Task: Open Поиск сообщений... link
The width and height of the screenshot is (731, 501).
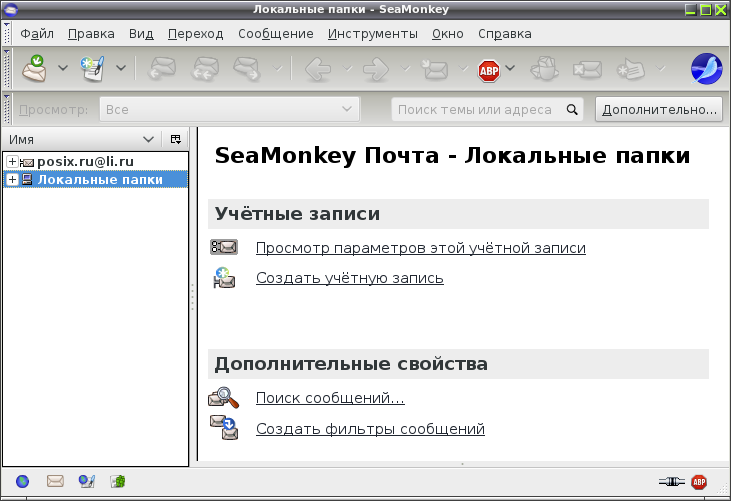Action: point(330,398)
